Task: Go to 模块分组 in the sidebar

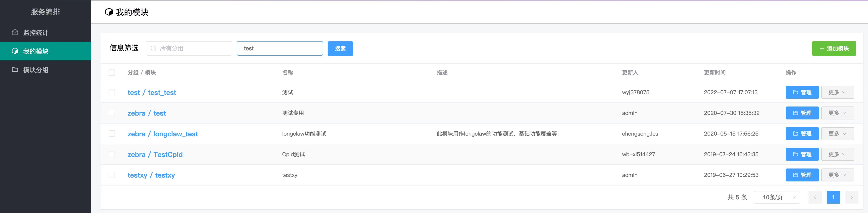Action: (x=45, y=70)
